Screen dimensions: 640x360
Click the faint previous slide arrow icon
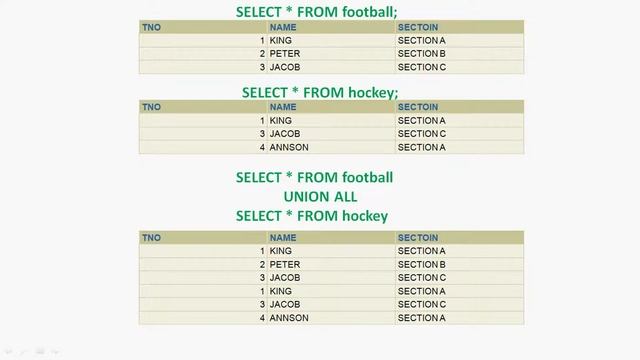tap(9, 351)
